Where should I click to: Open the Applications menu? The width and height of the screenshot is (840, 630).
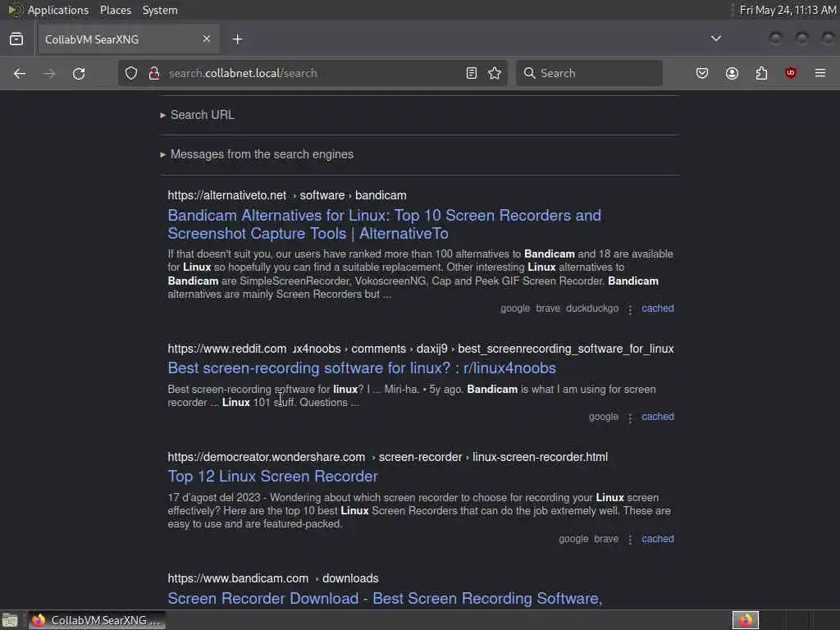[58, 10]
